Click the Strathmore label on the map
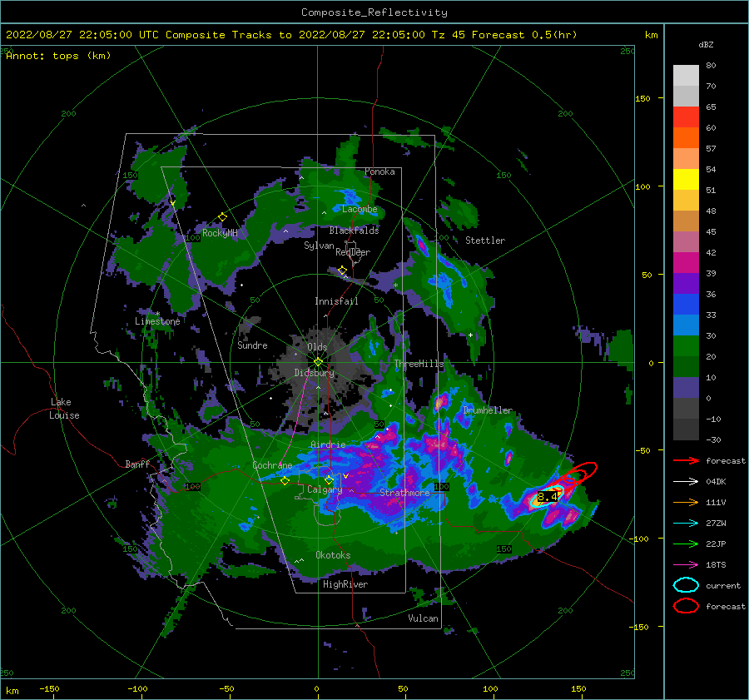Viewport: 749px width, 700px height. pyautogui.click(x=404, y=493)
